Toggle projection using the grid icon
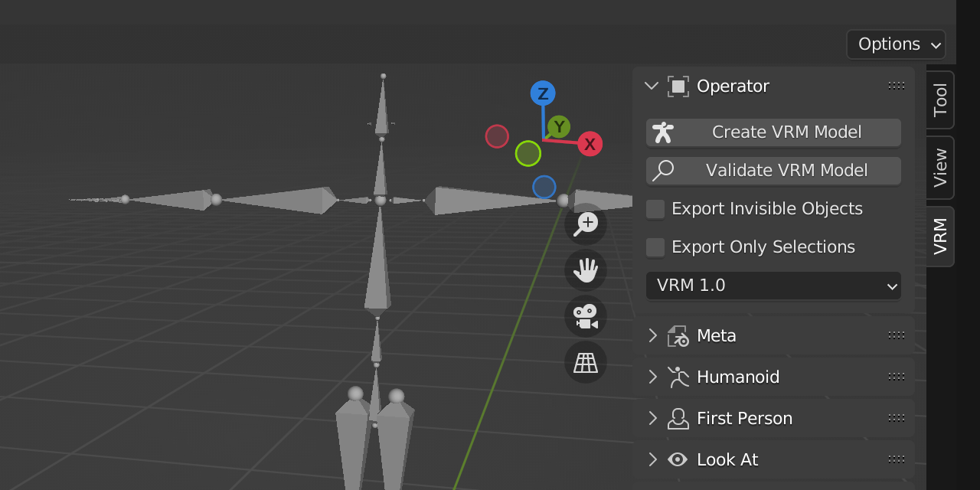Image resolution: width=980 pixels, height=490 pixels. [x=585, y=362]
